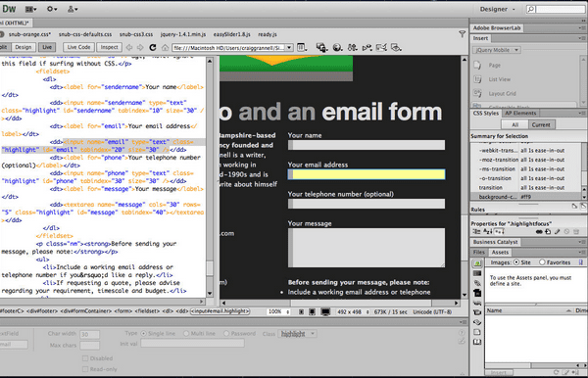The height and width of the screenshot is (378, 588).
Task: Open the W3C validation icon
Action: pos(367,47)
